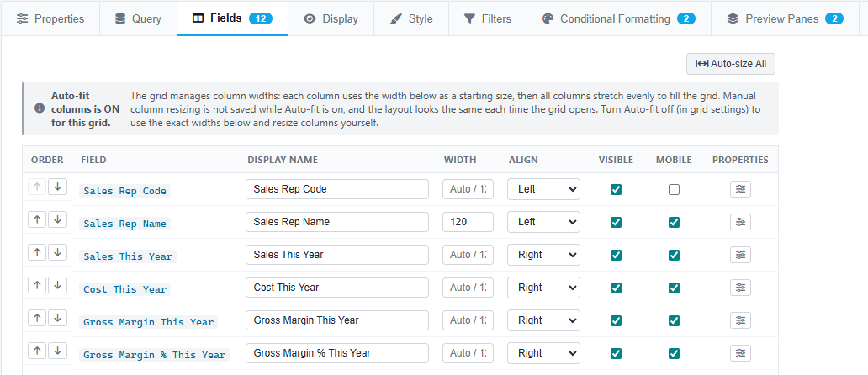Move Sales Rep Name row down
This screenshot has width=868, height=375.
57,219
